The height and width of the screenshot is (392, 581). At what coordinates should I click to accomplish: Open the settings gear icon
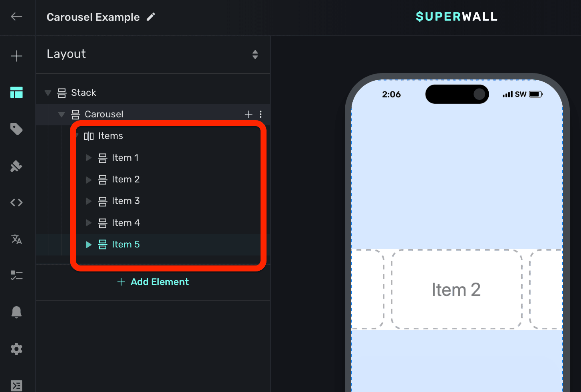[x=16, y=349]
